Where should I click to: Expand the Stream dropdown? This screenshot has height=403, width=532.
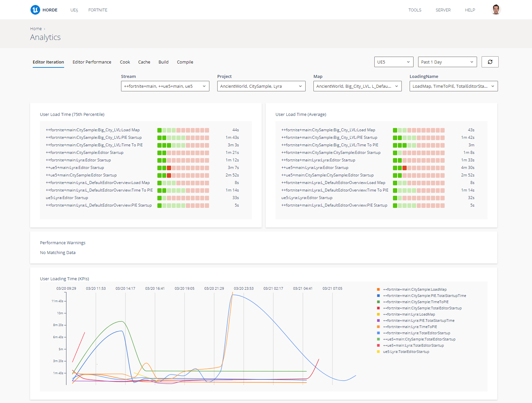(165, 86)
